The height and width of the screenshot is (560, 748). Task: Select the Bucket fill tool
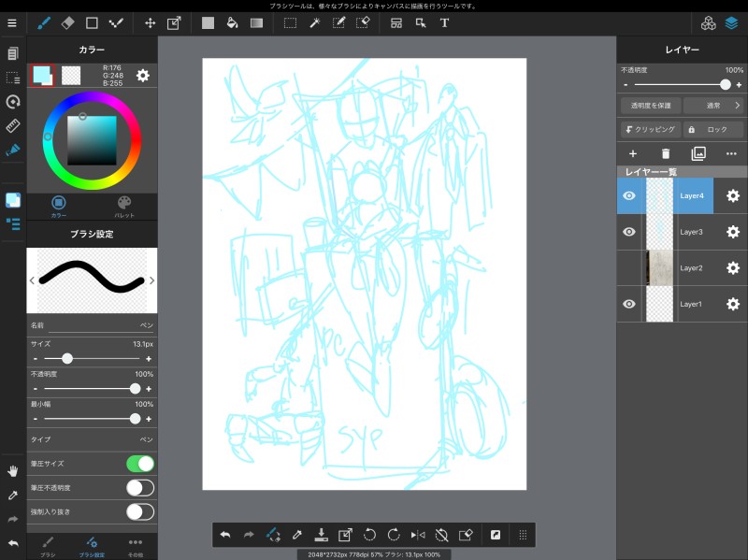pos(232,22)
